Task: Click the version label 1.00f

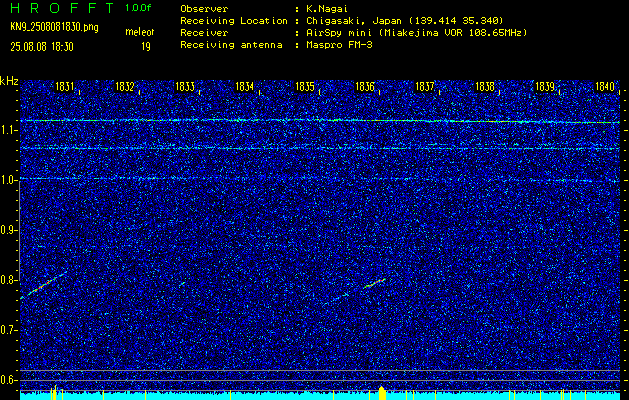Action: click(138, 8)
